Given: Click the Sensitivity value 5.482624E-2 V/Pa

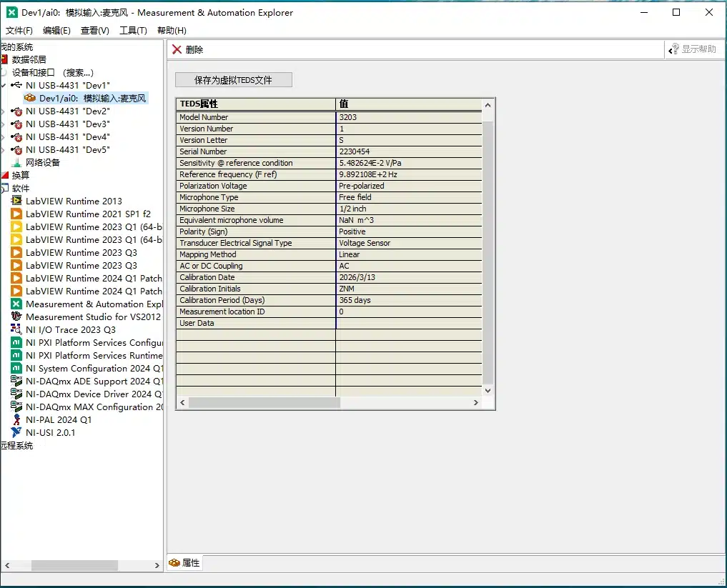Looking at the screenshot, I should (370, 163).
